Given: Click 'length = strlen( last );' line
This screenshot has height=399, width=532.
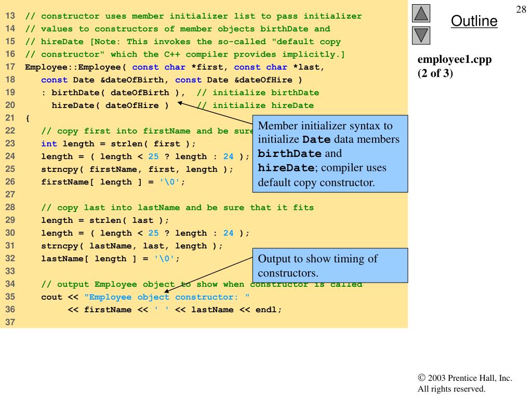Looking at the screenshot, I should tap(105, 220).
